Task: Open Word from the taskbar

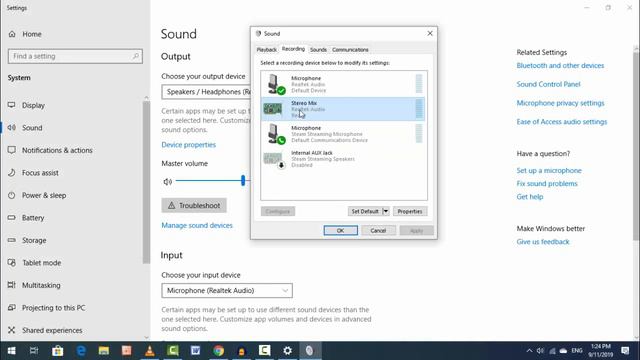Action: pos(196,351)
